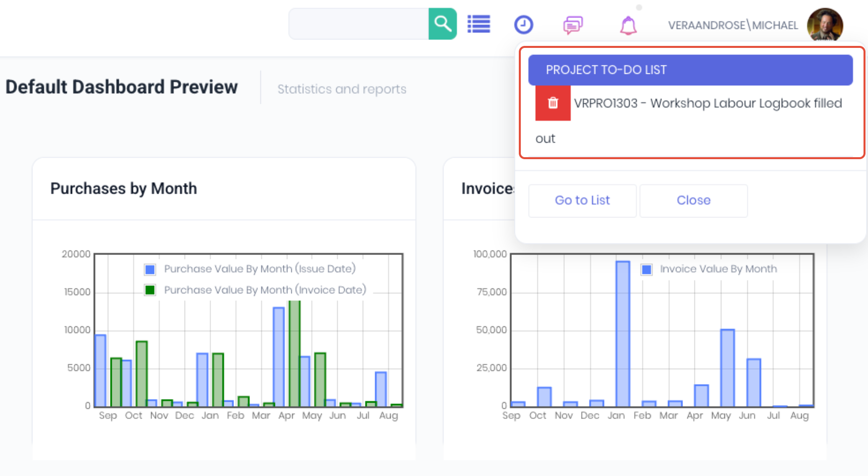The height and width of the screenshot is (476, 868).
Task: Click inside the top search field
Action: [x=359, y=23]
